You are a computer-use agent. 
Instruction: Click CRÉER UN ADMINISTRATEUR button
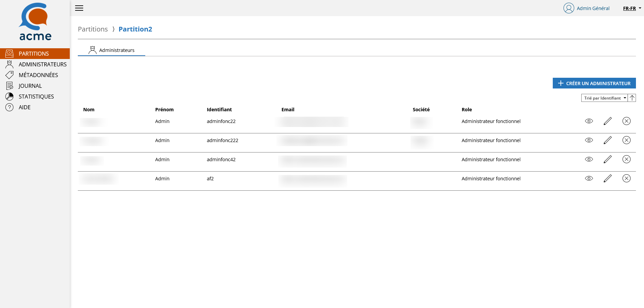coord(594,83)
